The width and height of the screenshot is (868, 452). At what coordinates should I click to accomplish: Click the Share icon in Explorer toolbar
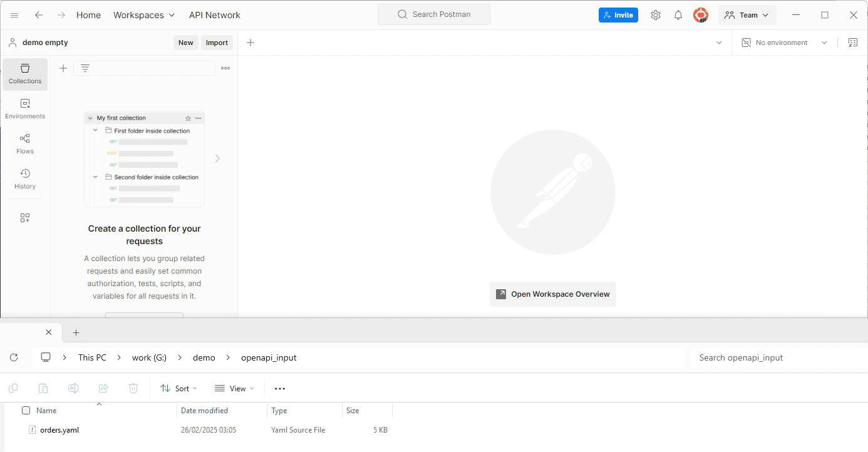103,388
